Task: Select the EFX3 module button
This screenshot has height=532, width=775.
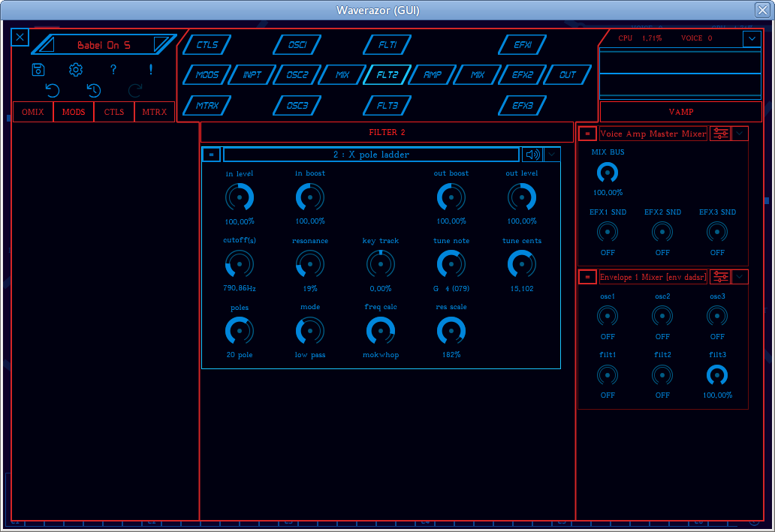Action: pyautogui.click(x=523, y=106)
